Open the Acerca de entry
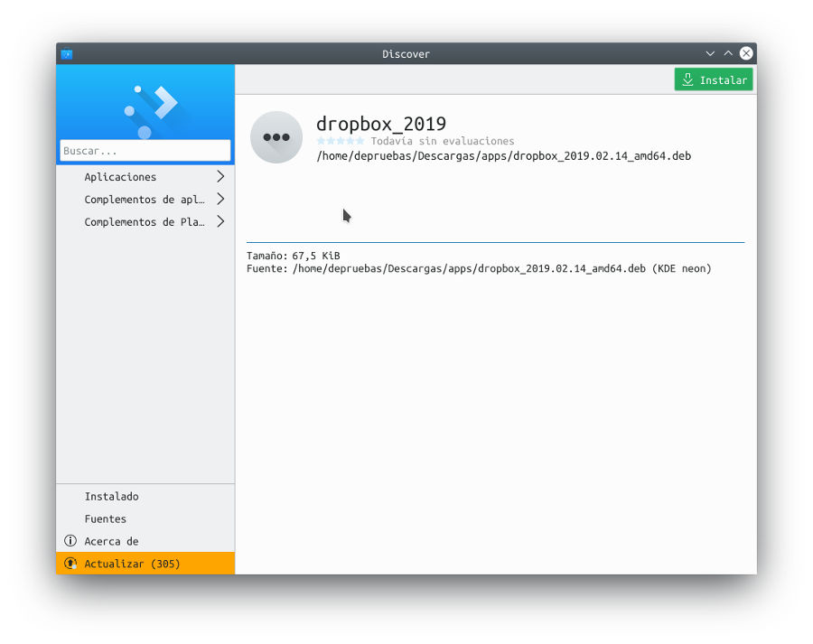The width and height of the screenshot is (813, 644). (145, 541)
